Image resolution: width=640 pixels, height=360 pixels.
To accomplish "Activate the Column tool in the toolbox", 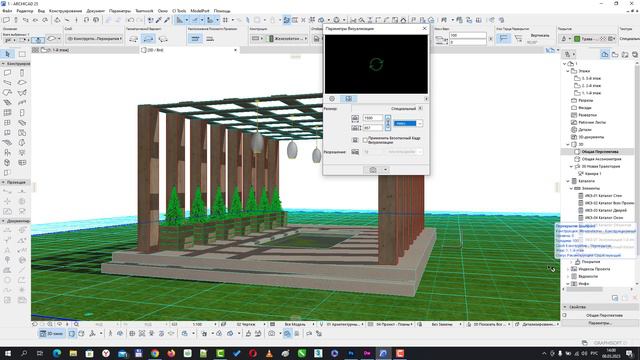I will coord(22,73).
